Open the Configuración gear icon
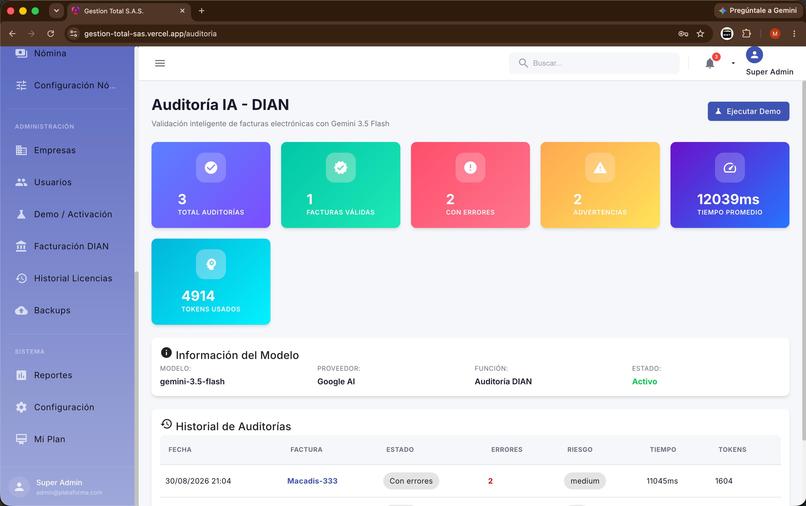Viewport: 806px width, 506px height. pos(21,407)
